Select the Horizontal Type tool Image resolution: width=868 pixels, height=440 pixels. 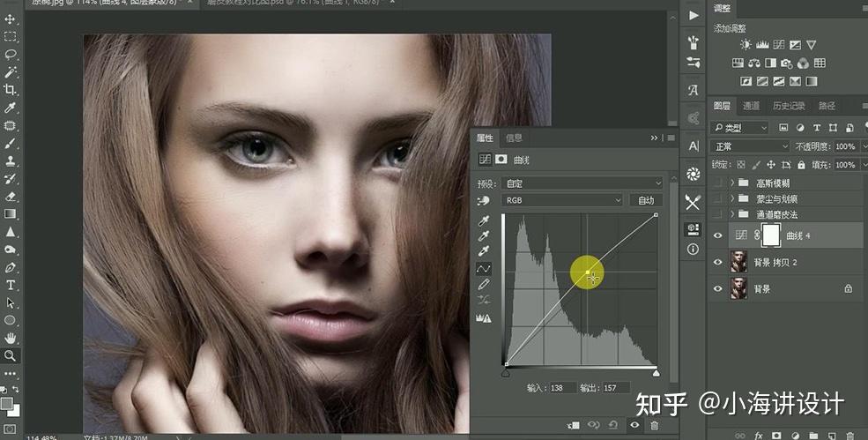click(x=10, y=286)
